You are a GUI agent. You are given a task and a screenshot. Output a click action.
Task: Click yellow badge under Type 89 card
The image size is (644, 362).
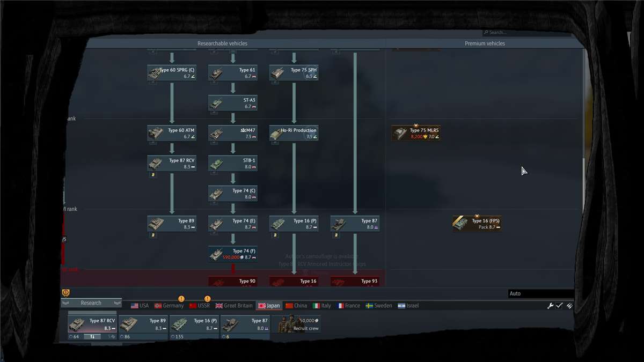[153, 235]
